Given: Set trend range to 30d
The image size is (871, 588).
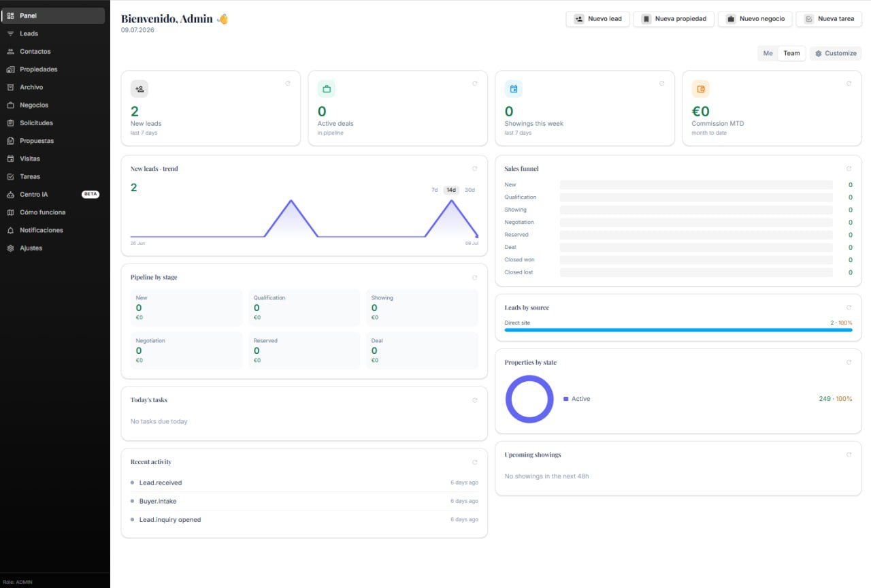Looking at the screenshot, I should point(470,190).
